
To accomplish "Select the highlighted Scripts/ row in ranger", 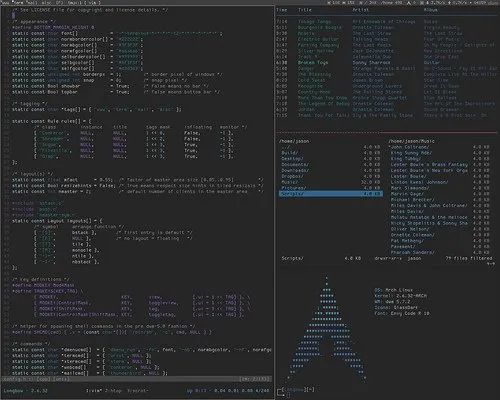I will tap(331, 194).
